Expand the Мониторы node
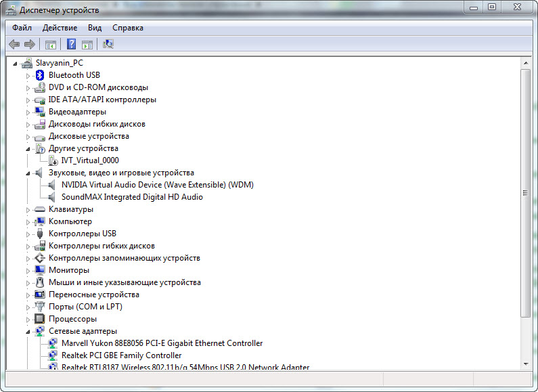 (28, 271)
